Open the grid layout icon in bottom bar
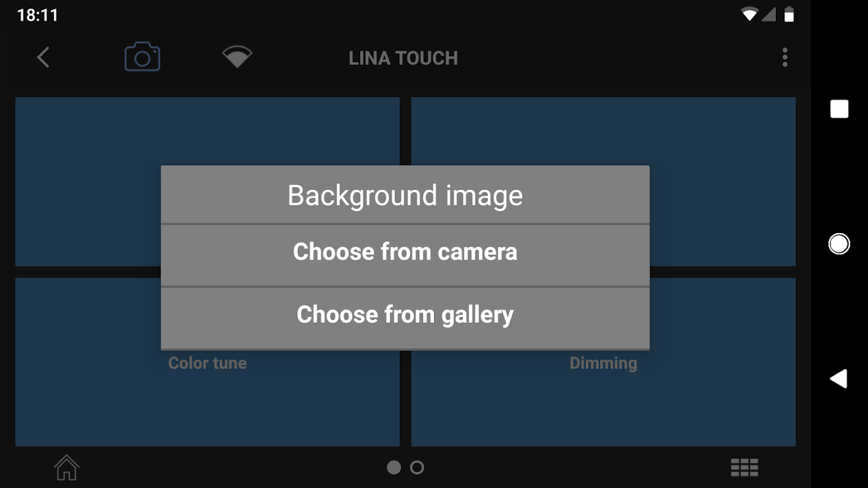Viewport: 868px width, 488px height. pyautogui.click(x=745, y=468)
